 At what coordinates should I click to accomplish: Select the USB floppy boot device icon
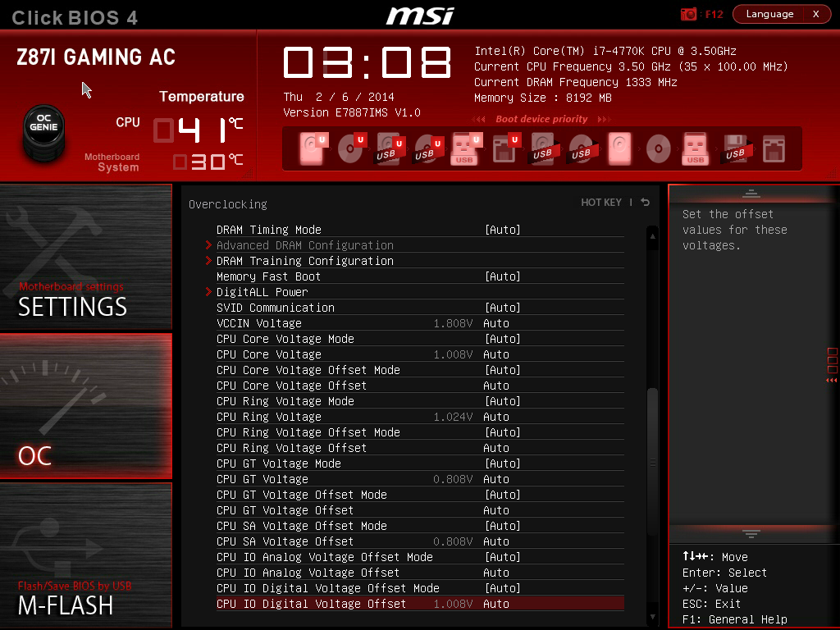point(737,148)
